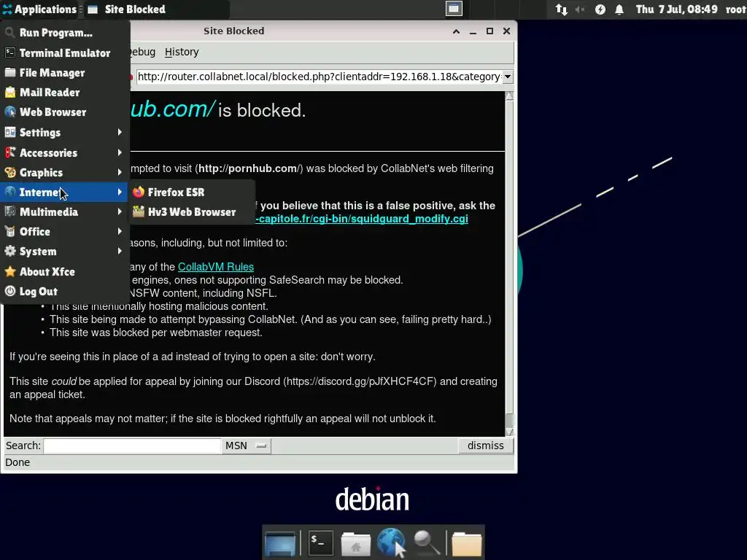747x560 pixels.
Task: Select the highlighted Internet submenu
Action: coord(65,192)
